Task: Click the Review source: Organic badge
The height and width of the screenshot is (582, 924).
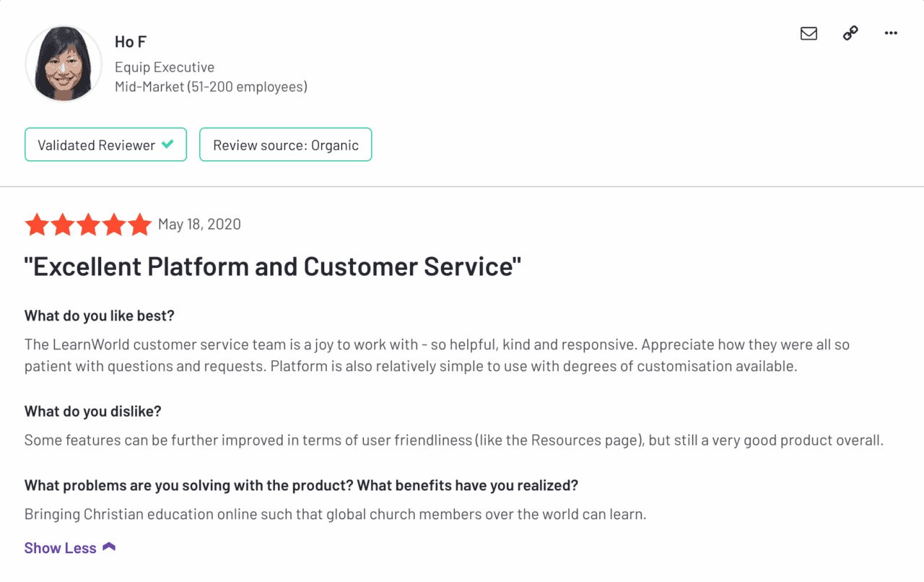Action: click(285, 144)
